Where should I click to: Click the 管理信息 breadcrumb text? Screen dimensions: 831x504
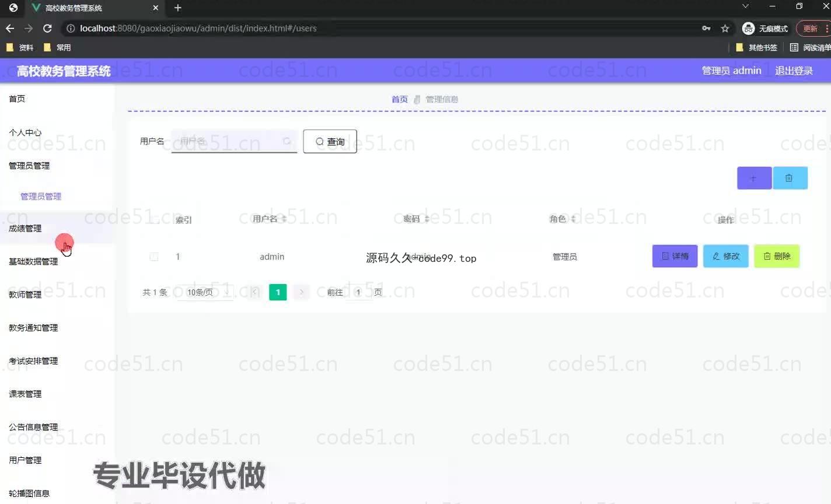tap(442, 99)
